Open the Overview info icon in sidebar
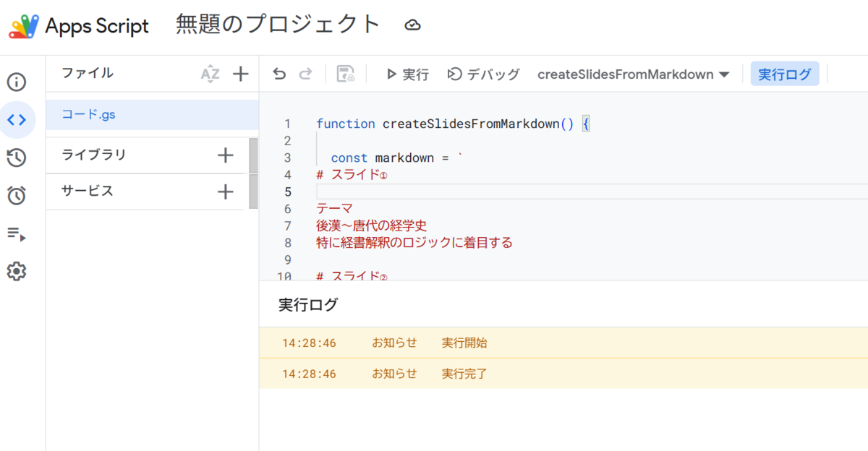The image size is (868, 451). click(17, 82)
